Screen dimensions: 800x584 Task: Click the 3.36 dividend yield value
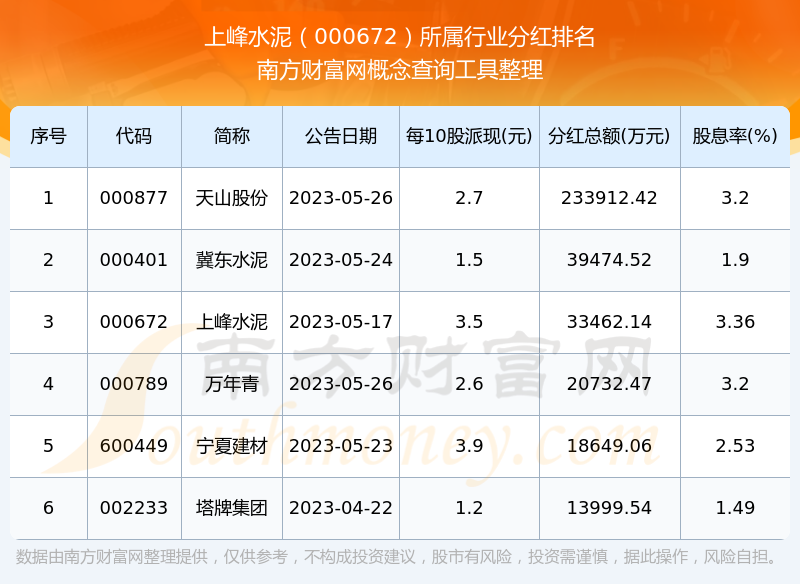pos(735,322)
